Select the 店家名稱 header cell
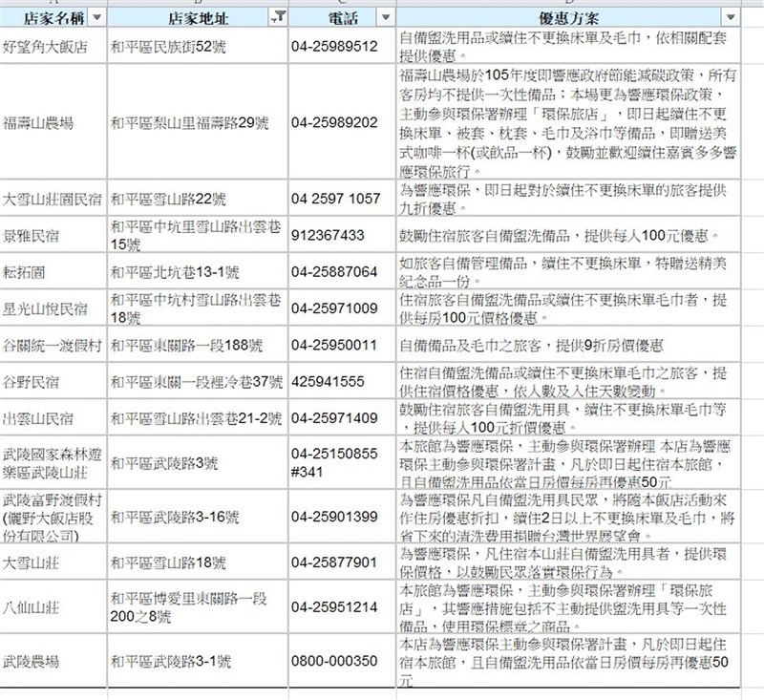Image resolution: width=764 pixels, height=700 pixels. pos(53,18)
